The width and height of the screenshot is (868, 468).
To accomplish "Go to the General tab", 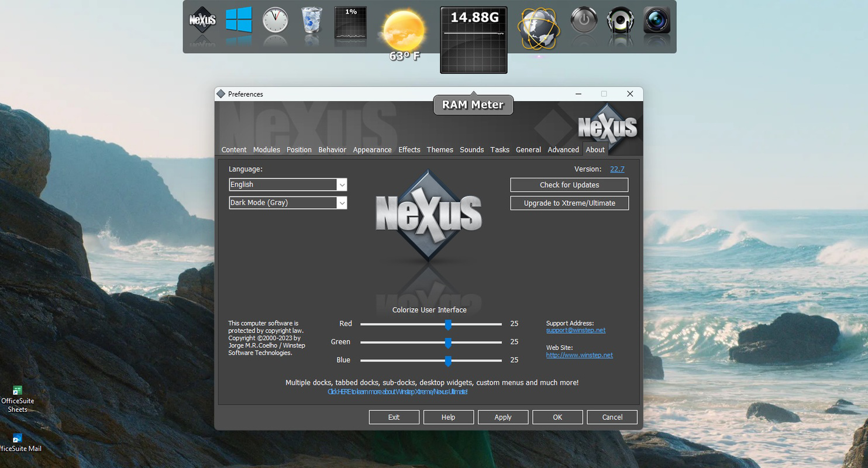I will (x=528, y=150).
